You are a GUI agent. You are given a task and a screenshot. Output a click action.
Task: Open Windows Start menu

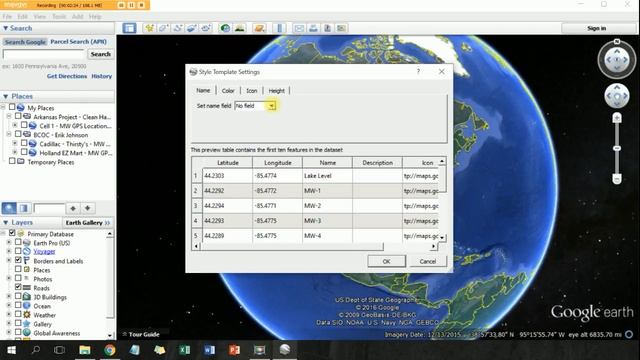[11, 350]
